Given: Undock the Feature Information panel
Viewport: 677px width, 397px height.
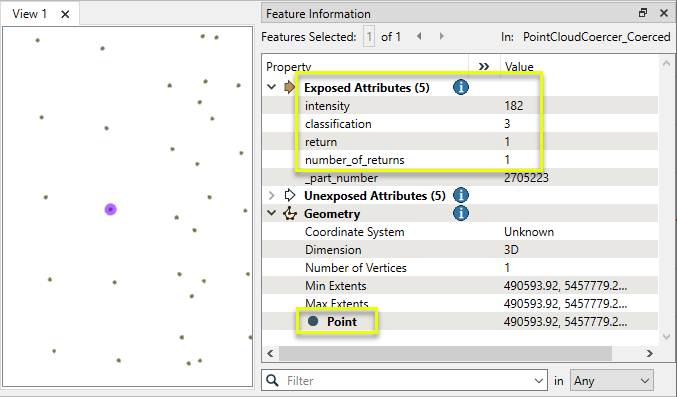Looking at the screenshot, I should 643,13.
